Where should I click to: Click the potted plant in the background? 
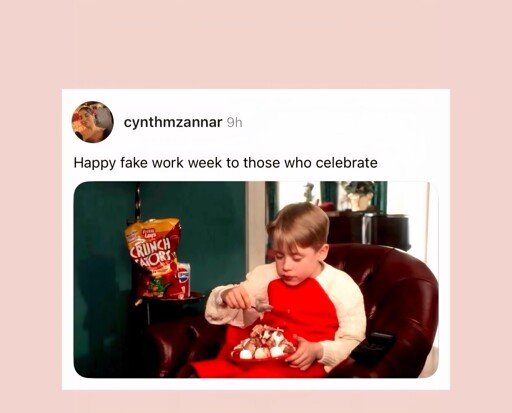(359, 195)
